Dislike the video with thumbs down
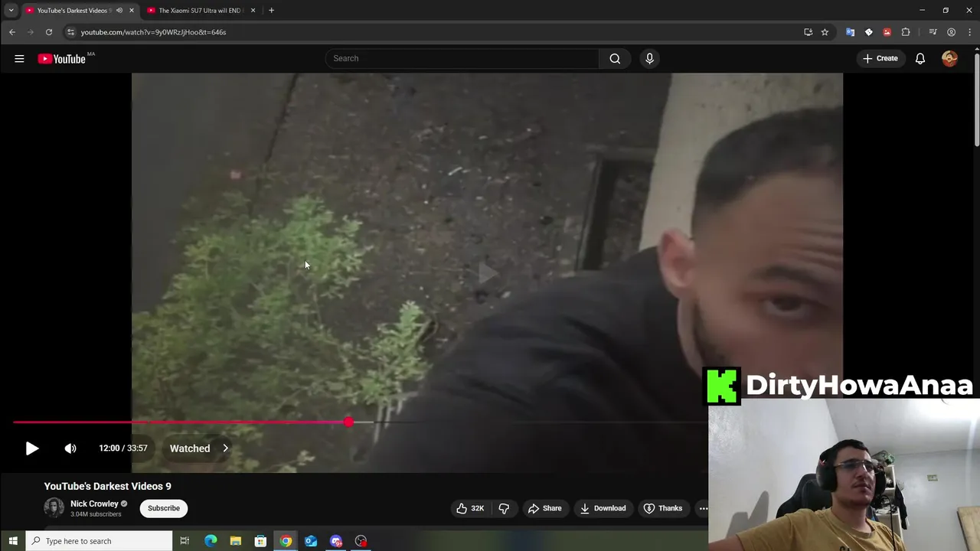The image size is (980, 551). point(504,508)
